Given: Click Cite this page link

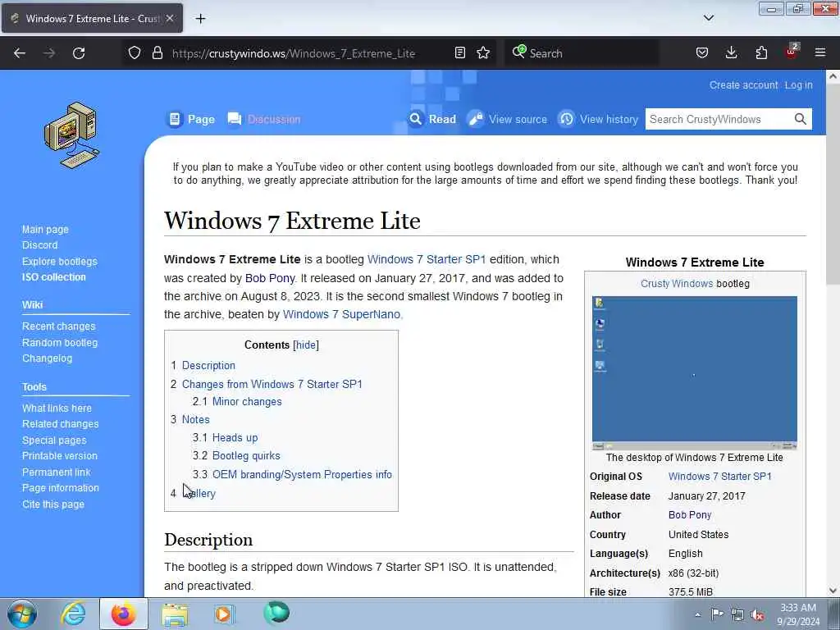Looking at the screenshot, I should pyautogui.click(x=53, y=504).
